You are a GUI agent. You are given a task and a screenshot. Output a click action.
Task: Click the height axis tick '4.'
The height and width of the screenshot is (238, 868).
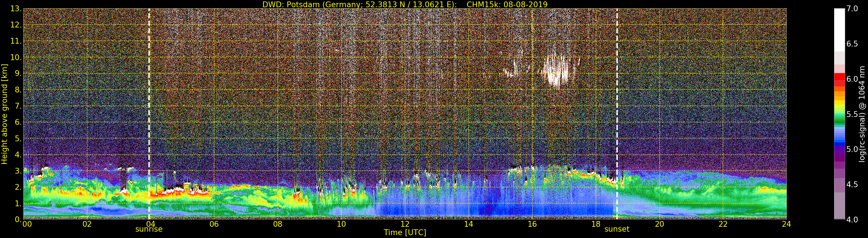coord(18,155)
